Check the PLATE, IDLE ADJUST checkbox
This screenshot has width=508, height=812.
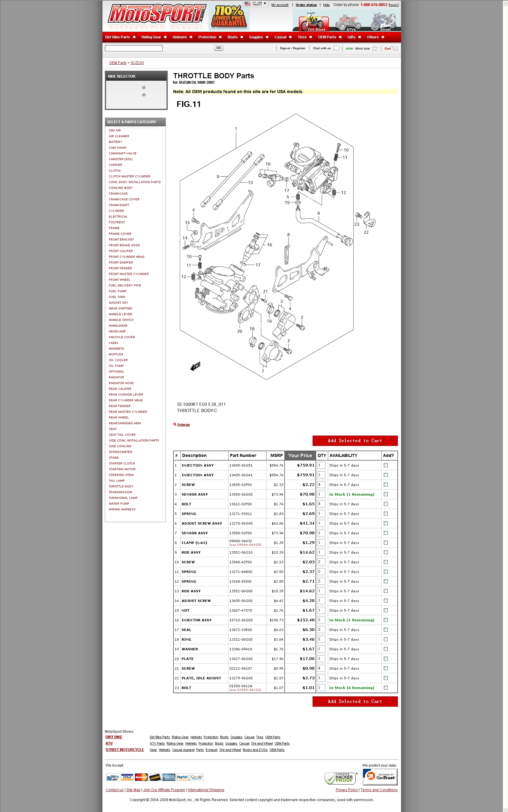coord(386,678)
